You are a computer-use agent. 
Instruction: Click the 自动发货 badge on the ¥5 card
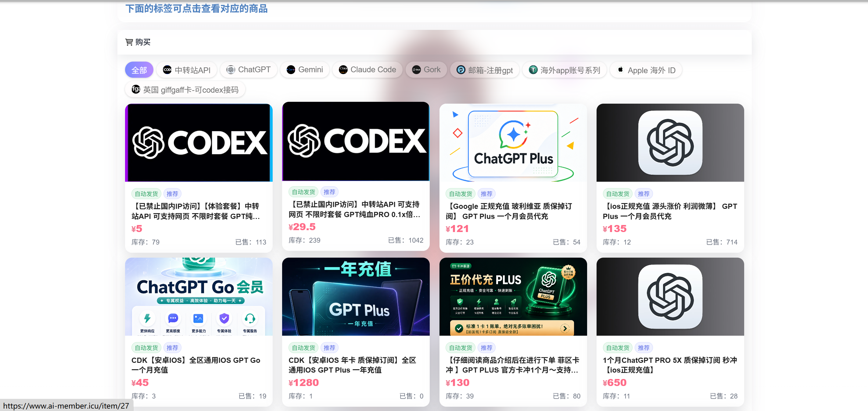tap(146, 194)
